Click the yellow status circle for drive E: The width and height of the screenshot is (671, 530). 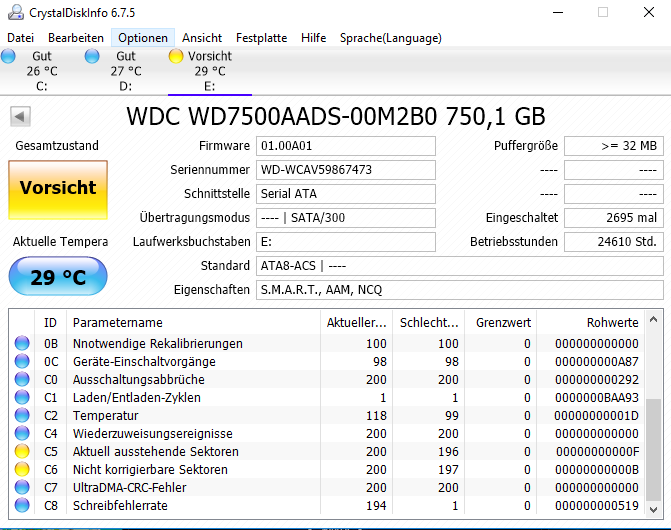coord(176,56)
